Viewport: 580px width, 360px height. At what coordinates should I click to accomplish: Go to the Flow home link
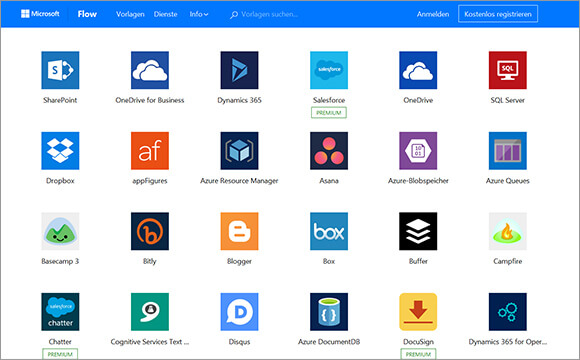pos(87,14)
